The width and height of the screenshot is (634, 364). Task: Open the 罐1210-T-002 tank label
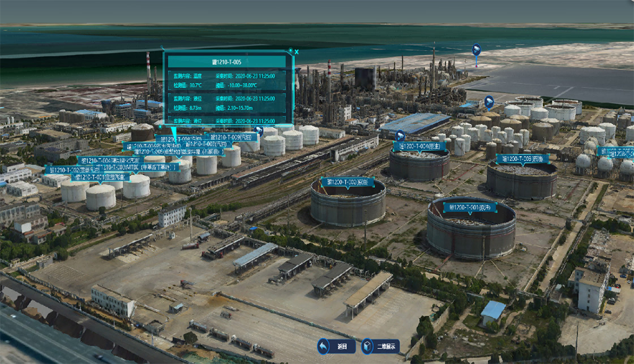point(69,170)
